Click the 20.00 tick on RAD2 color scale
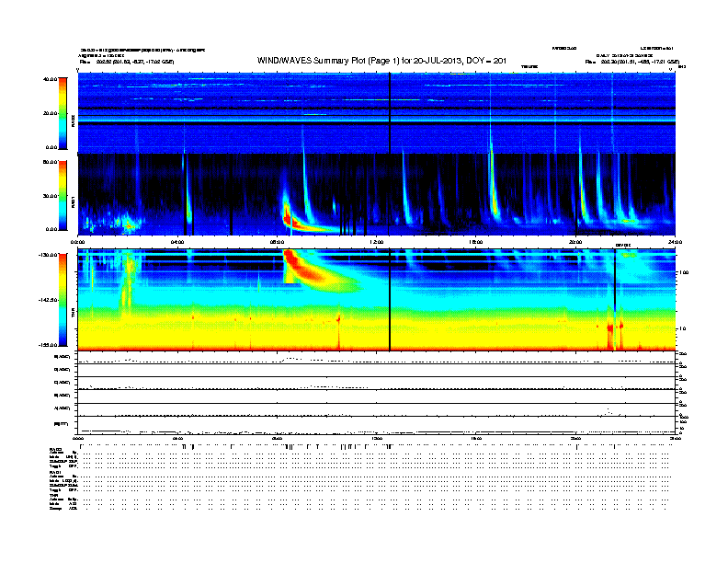Viewport: 728px width, 563px height. coord(50,113)
